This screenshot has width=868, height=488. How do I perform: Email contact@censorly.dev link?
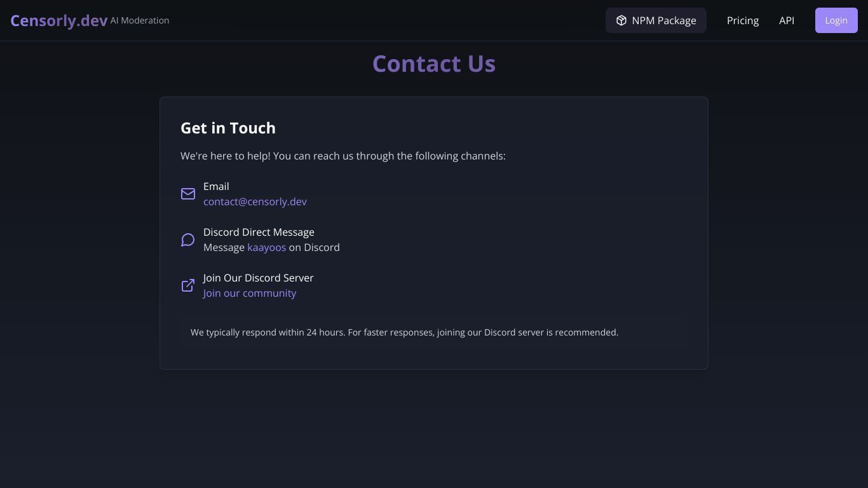pos(255,201)
